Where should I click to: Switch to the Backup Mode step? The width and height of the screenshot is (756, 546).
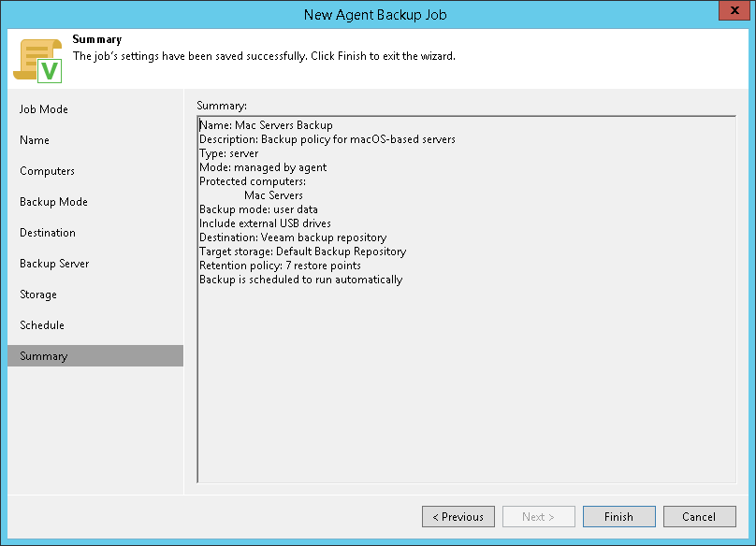53,202
